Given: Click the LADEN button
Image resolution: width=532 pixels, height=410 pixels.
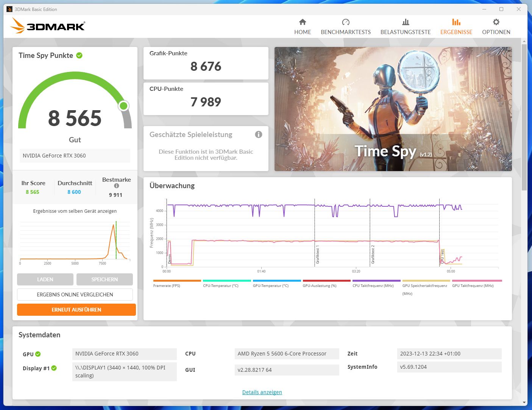Looking at the screenshot, I should (45, 279).
